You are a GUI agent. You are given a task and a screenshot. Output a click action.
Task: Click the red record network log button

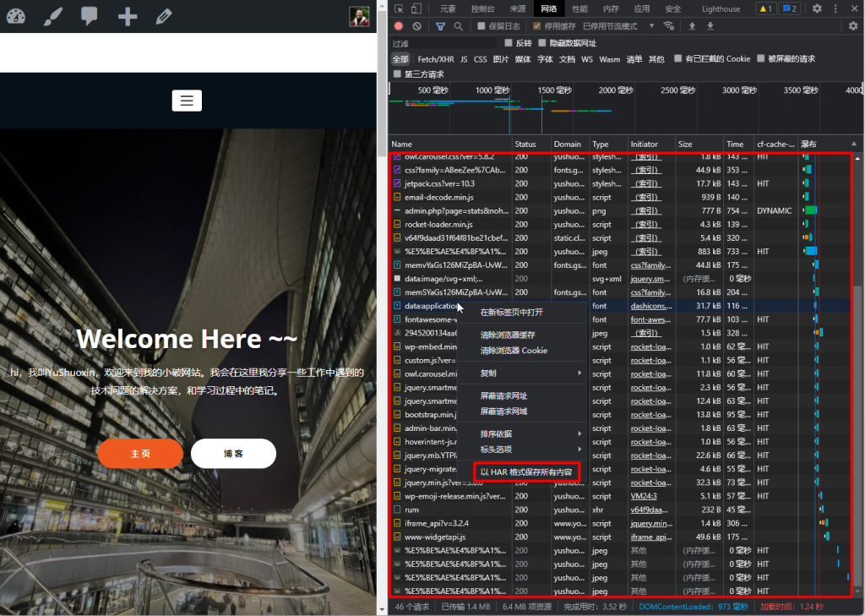399,26
